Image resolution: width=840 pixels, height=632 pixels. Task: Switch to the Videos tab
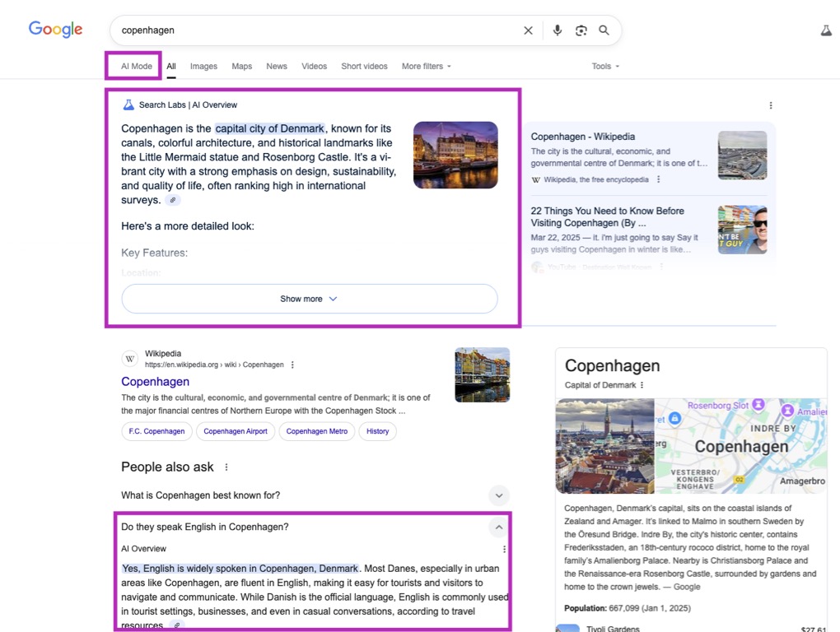(314, 67)
